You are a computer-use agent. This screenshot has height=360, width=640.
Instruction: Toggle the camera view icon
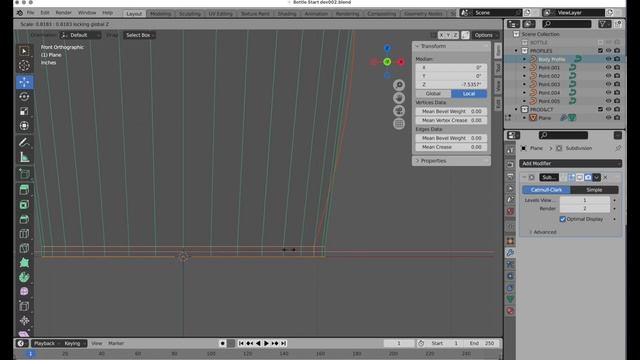click(399, 111)
